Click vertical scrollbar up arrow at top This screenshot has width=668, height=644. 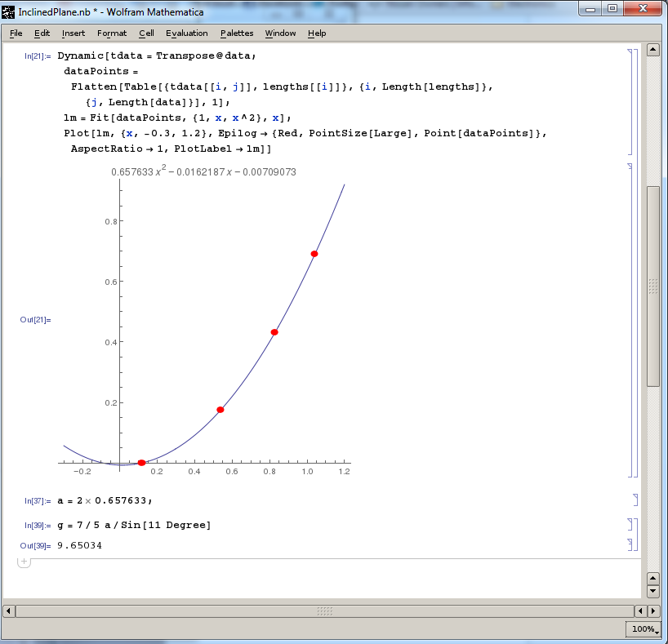652,50
